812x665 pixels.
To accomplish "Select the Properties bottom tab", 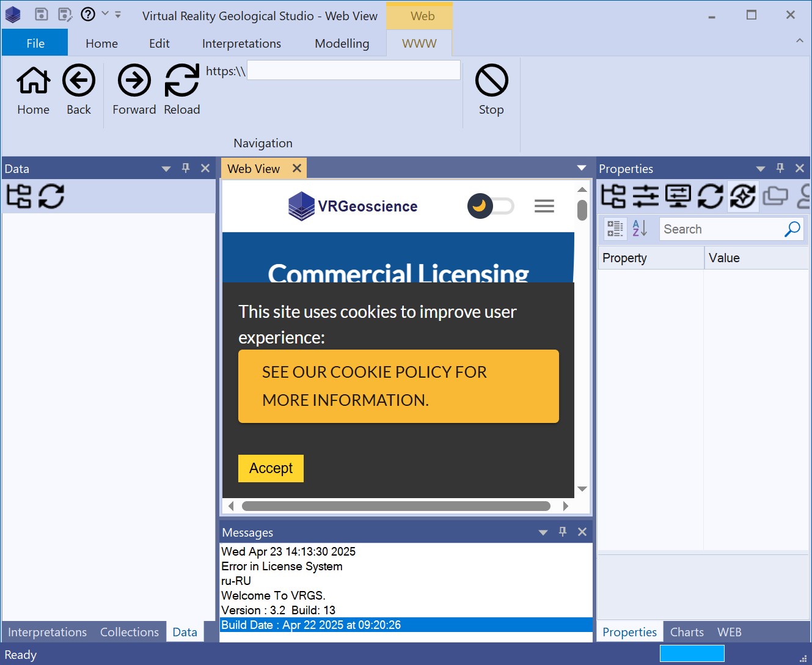I will click(x=629, y=632).
